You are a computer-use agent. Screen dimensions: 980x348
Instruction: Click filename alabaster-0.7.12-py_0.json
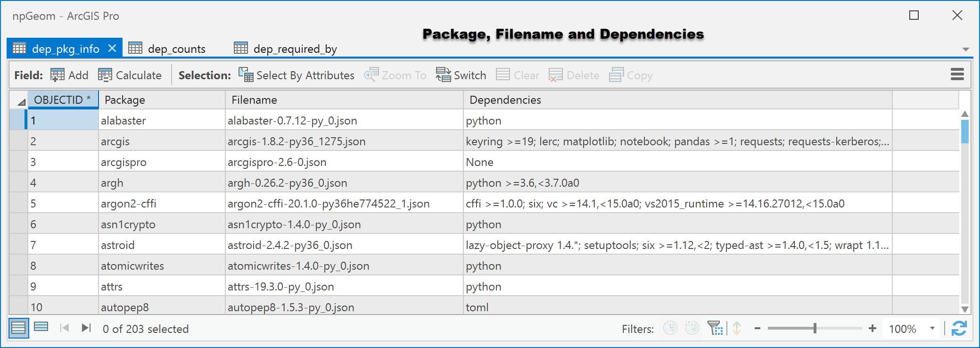click(344, 120)
